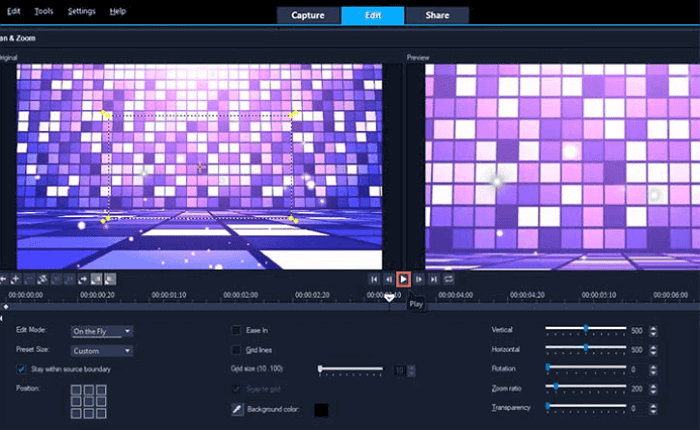The image size is (700, 430).
Task: Select the top-left square in Position grid
Action: pos(77,390)
